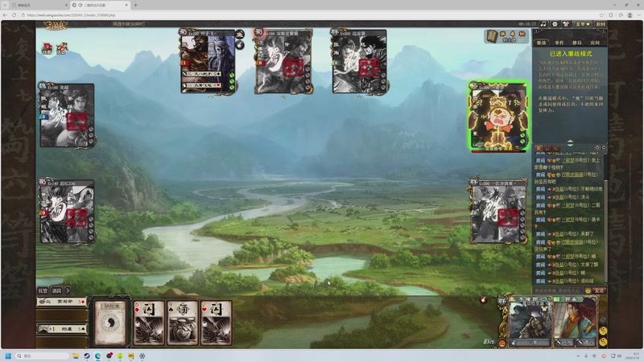The image size is (644, 362).
Task: Click the deputy general's second skill button
Action: (x=586, y=343)
